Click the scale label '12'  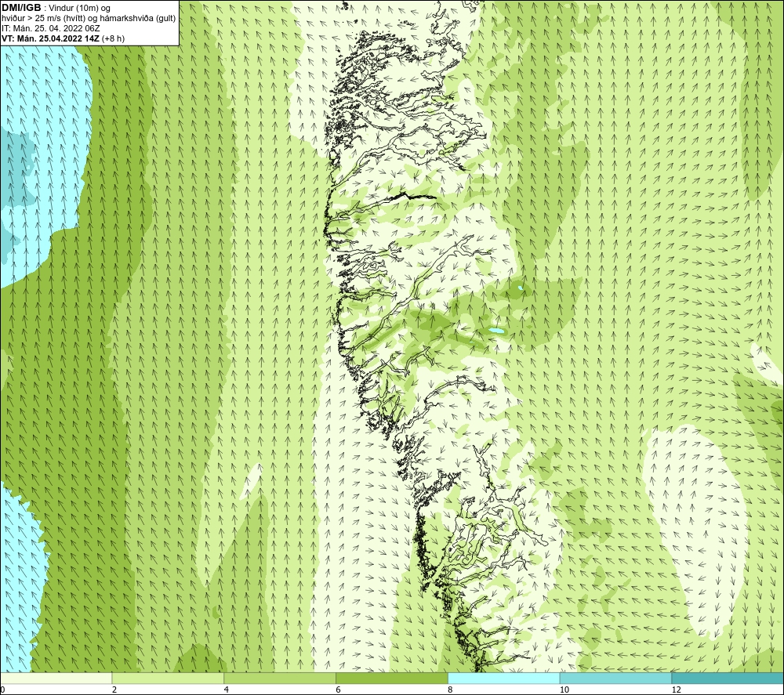tap(676, 690)
